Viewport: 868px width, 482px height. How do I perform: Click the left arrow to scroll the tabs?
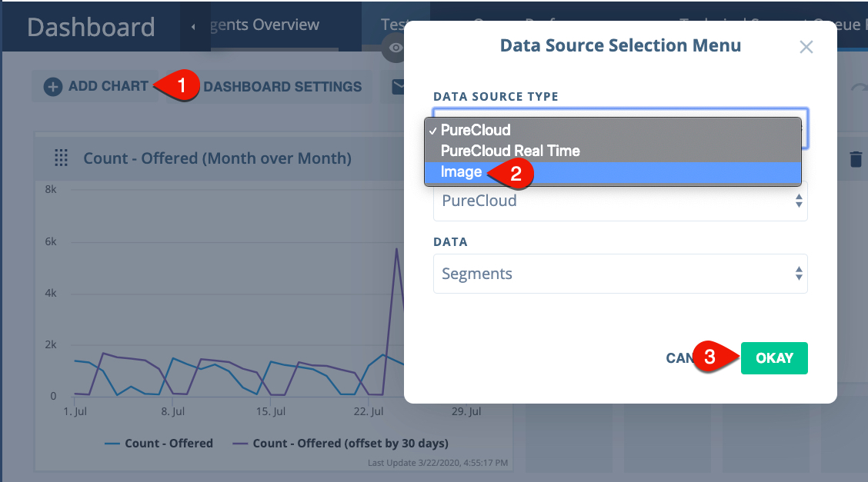193,27
